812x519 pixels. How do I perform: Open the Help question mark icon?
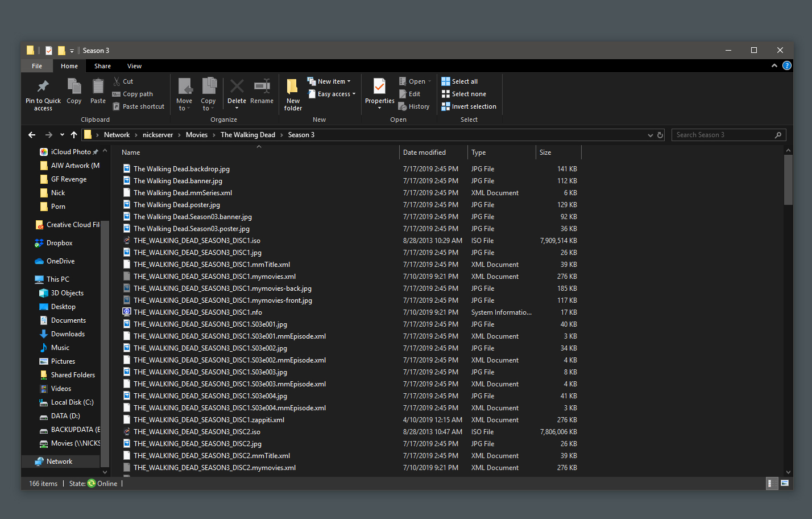pyautogui.click(x=787, y=66)
